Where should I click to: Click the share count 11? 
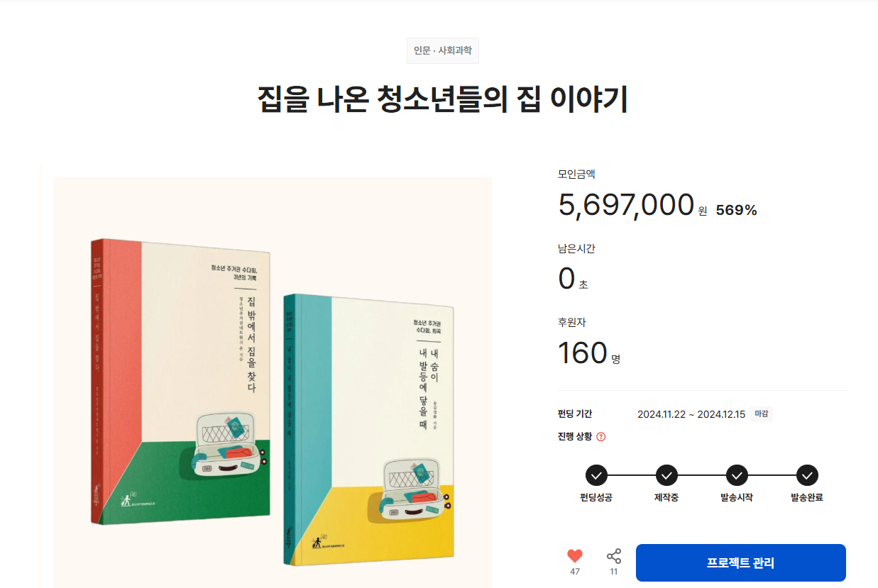click(614, 572)
